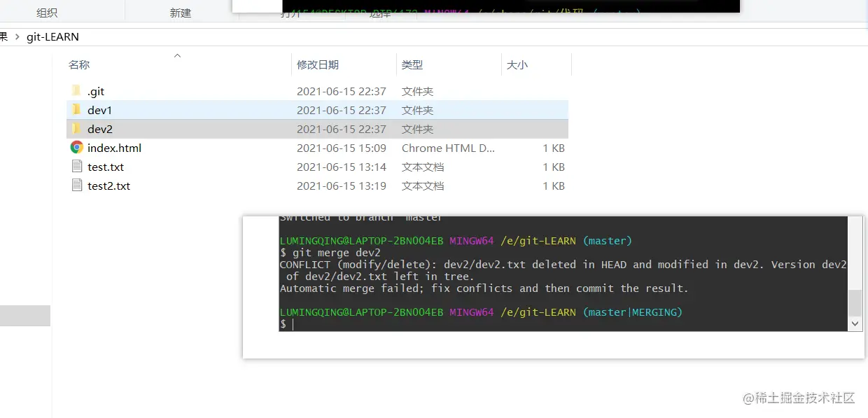Select the dev1 file name
The height and width of the screenshot is (418, 868).
(100, 110)
